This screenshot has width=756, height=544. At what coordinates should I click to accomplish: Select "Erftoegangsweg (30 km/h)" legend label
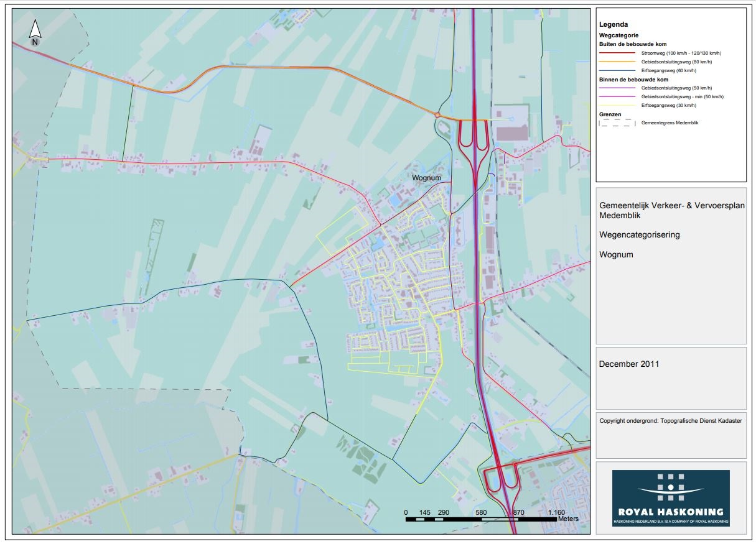[668, 106]
